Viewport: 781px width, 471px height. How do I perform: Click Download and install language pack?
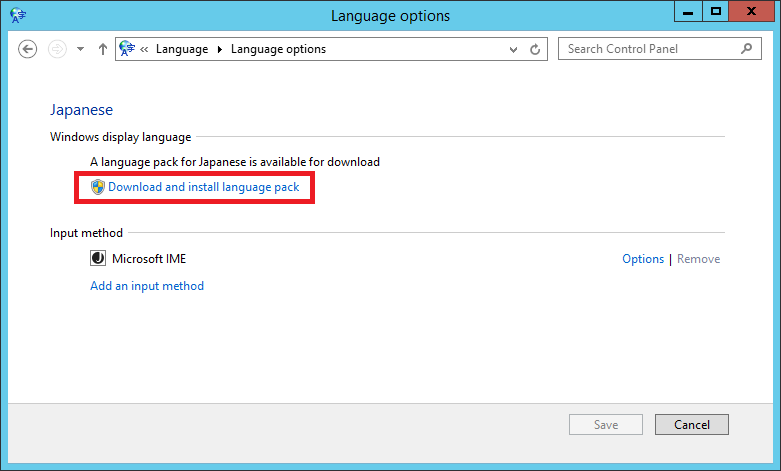203,187
